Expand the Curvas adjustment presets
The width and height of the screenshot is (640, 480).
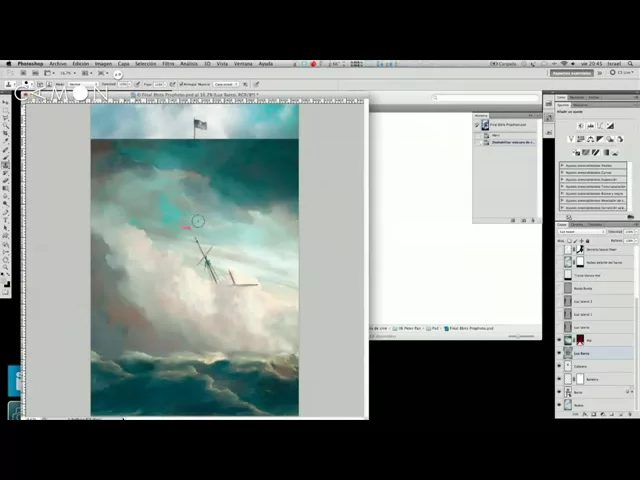(562, 172)
